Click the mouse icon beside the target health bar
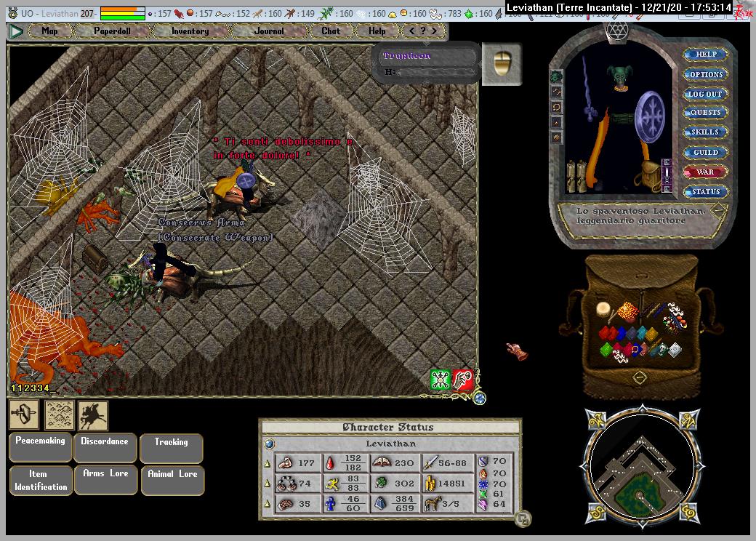This screenshot has height=541, width=756. 502,64
